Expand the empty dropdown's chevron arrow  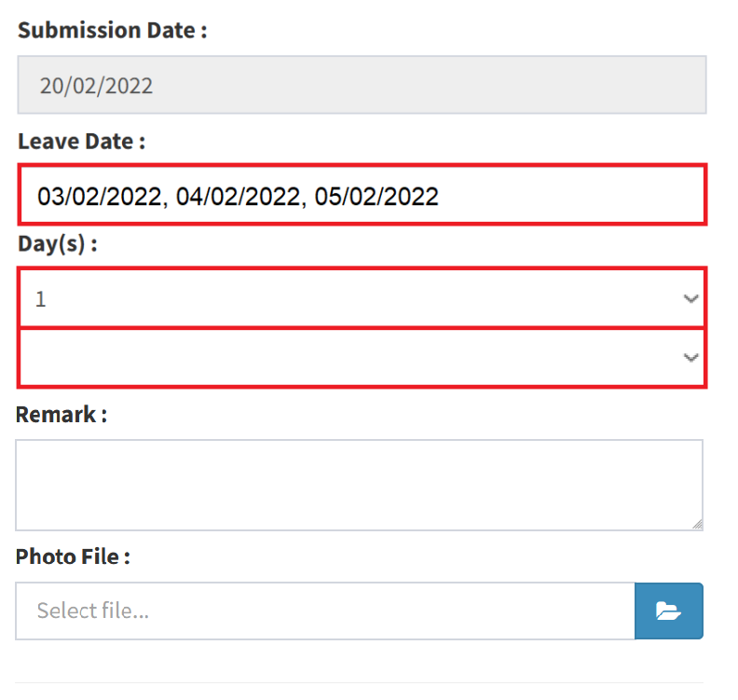690,357
